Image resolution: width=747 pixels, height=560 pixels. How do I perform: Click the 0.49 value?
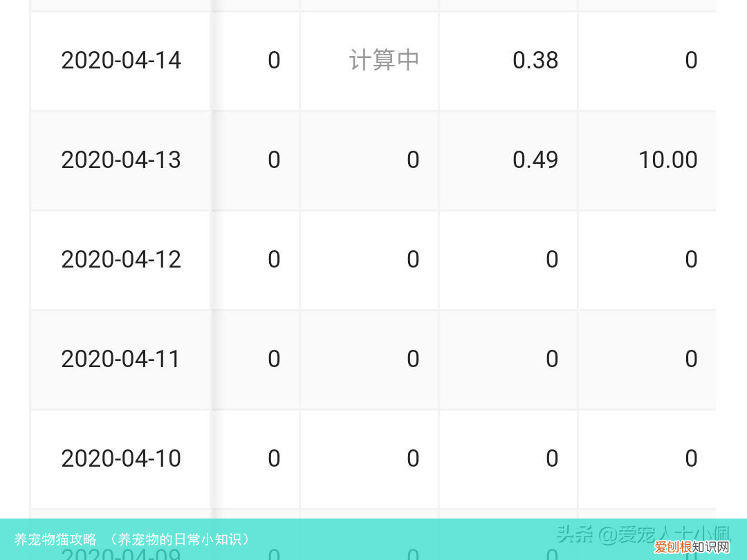[535, 160]
